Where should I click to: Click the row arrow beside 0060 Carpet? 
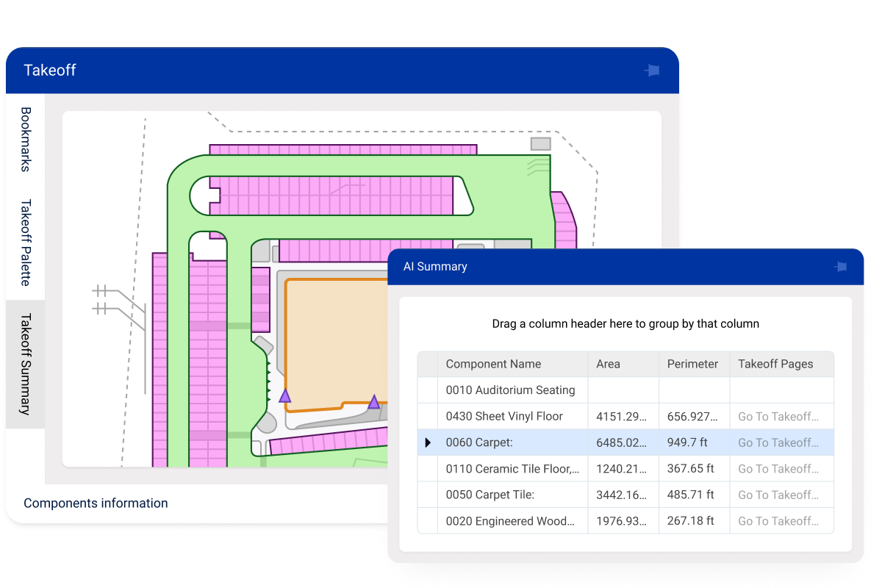pos(428,442)
